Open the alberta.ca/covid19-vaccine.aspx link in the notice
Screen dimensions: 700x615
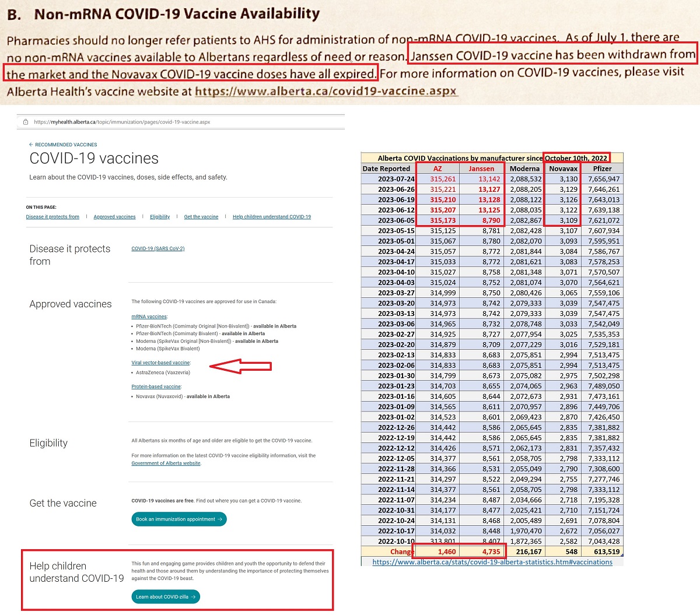click(325, 92)
